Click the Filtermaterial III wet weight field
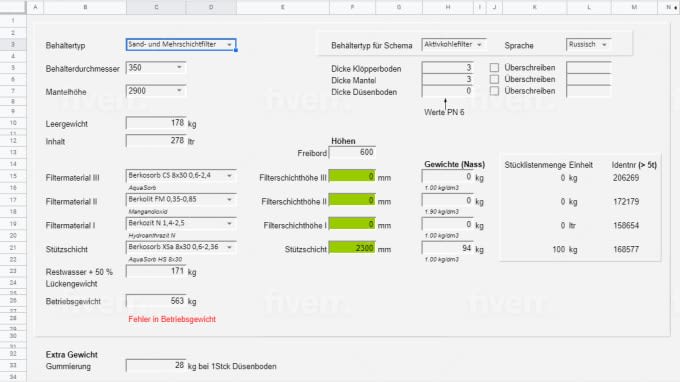 tap(447, 177)
